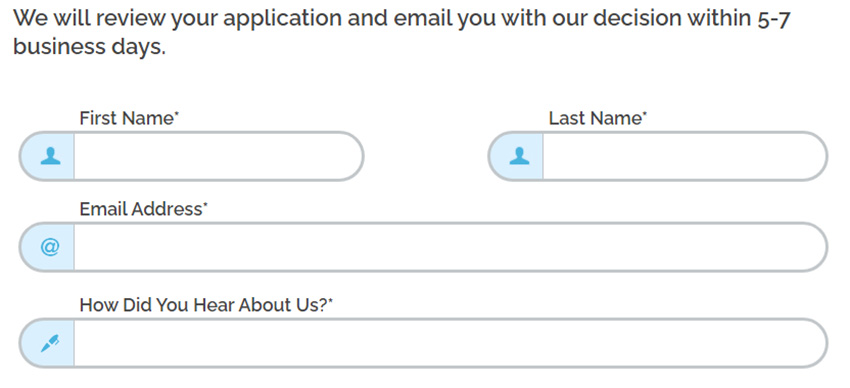The height and width of the screenshot is (388, 850).
Task: Click the pen icon beside How Did You Hear
Action: point(50,342)
